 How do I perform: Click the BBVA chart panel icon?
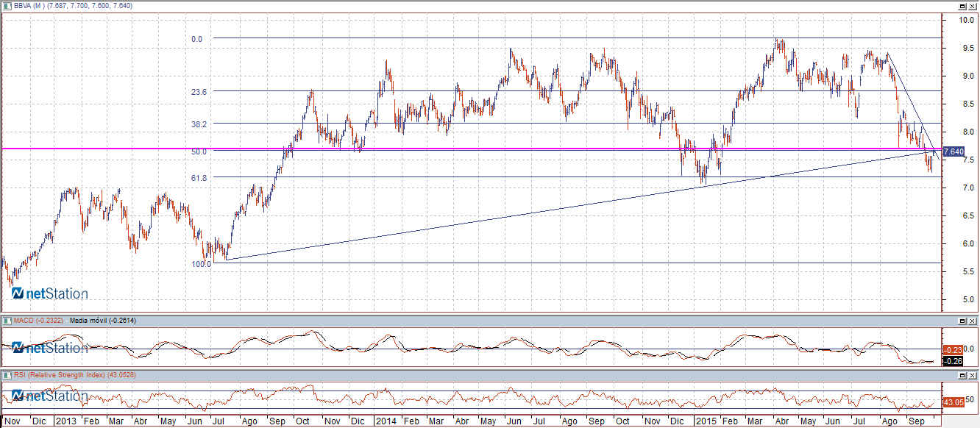(x=7, y=6)
